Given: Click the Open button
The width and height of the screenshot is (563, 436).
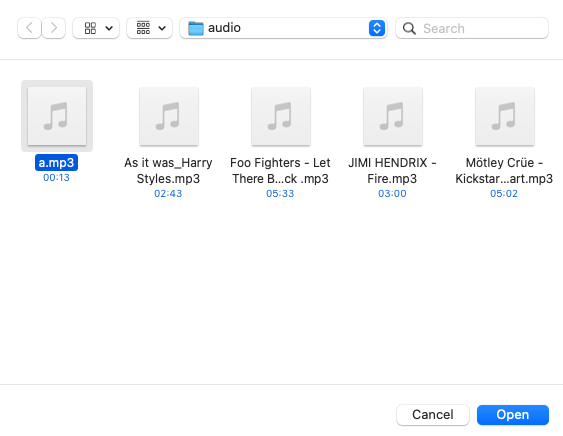Looking at the screenshot, I should pyautogui.click(x=513, y=415).
